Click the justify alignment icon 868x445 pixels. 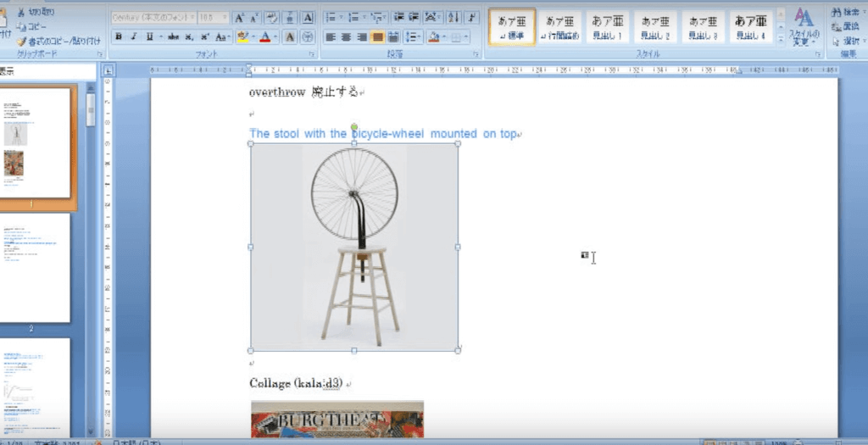(x=377, y=36)
